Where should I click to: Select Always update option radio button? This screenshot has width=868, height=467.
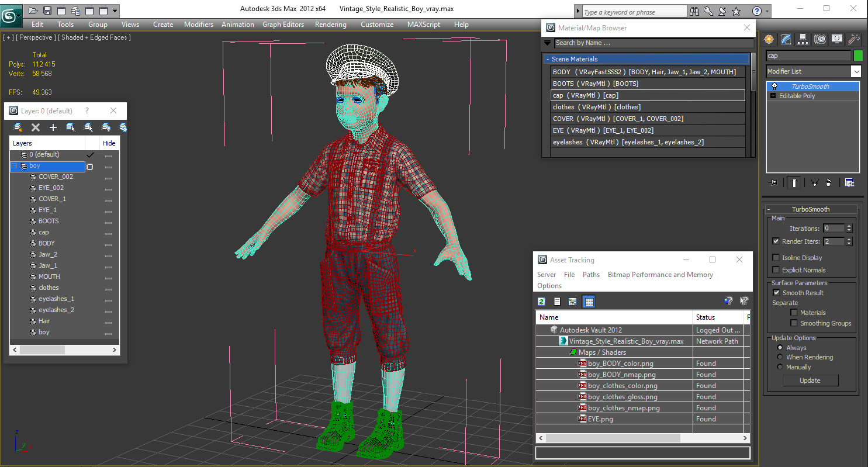pos(780,348)
